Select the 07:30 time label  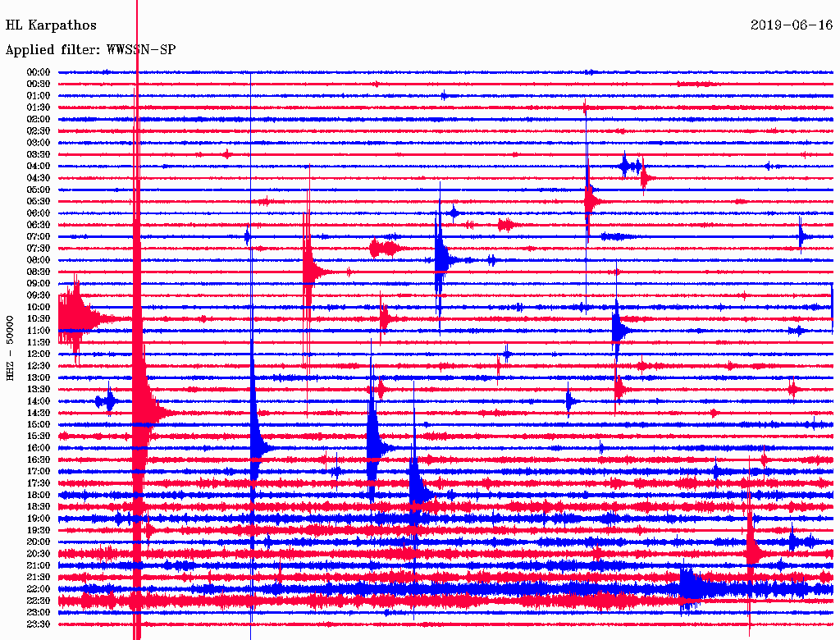tap(39, 249)
